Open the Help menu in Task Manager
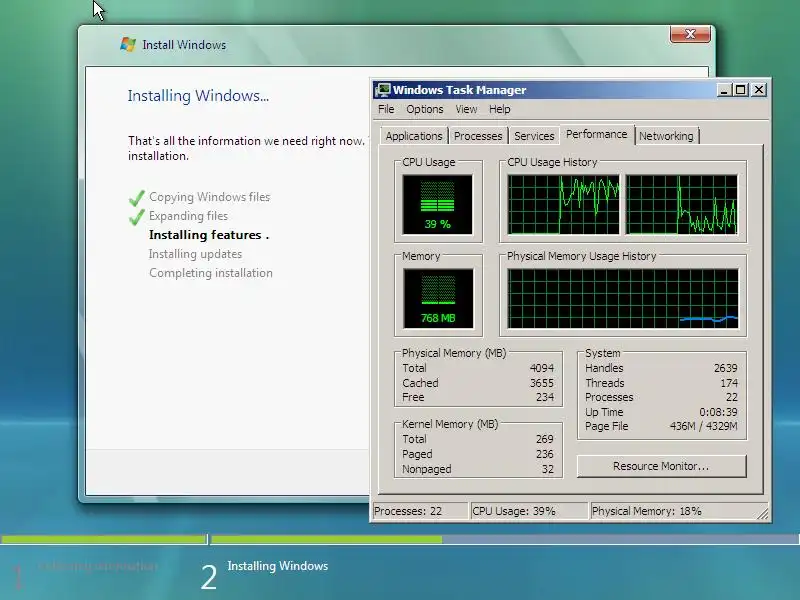800x600 pixels. click(499, 109)
